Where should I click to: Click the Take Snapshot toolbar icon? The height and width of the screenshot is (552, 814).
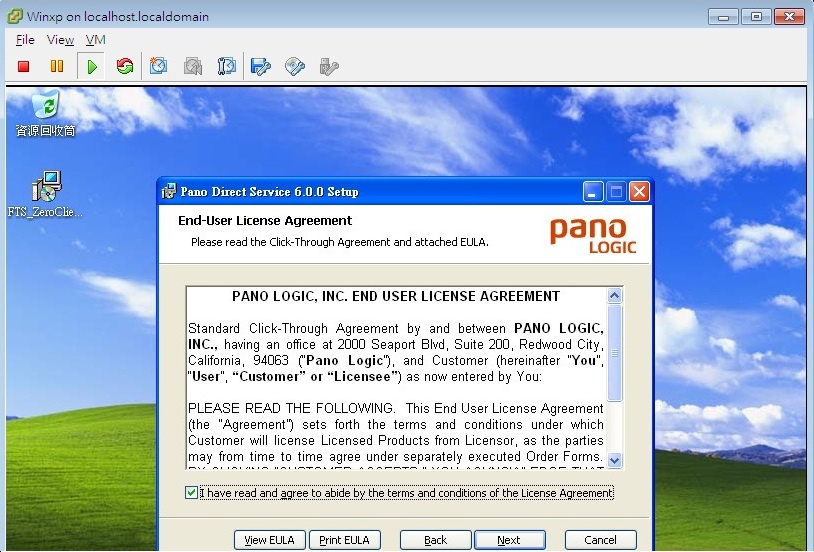tap(158, 66)
